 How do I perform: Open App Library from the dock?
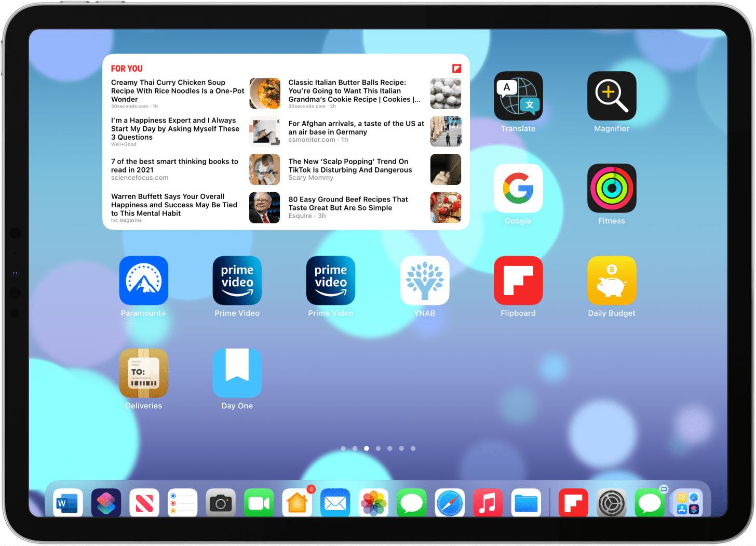[688, 503]
